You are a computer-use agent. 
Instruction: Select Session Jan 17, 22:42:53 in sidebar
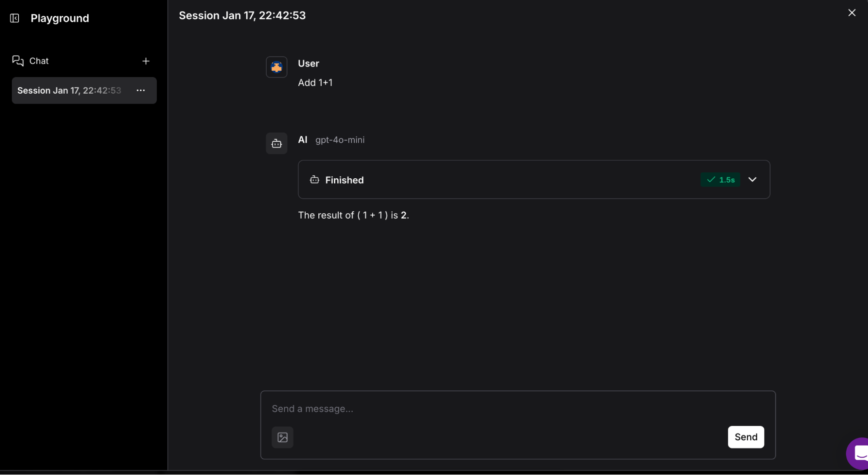[x=69, y=91]
